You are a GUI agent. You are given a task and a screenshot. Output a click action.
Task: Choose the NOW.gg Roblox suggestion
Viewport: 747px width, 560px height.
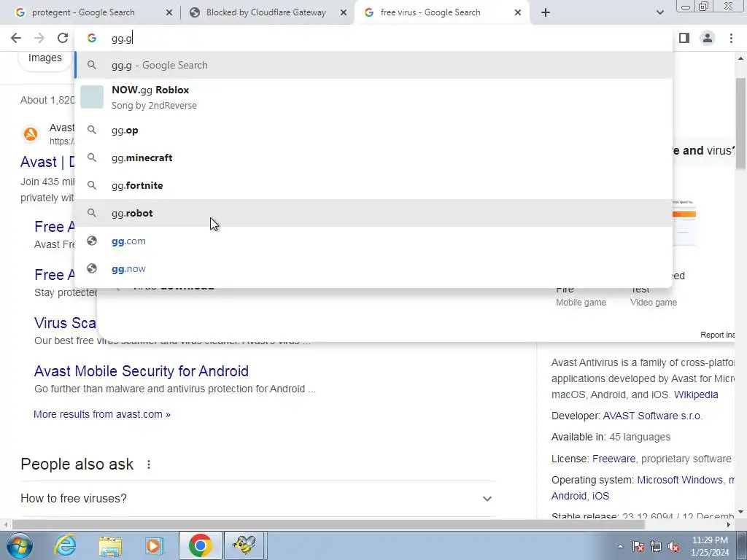pos(373,97)
